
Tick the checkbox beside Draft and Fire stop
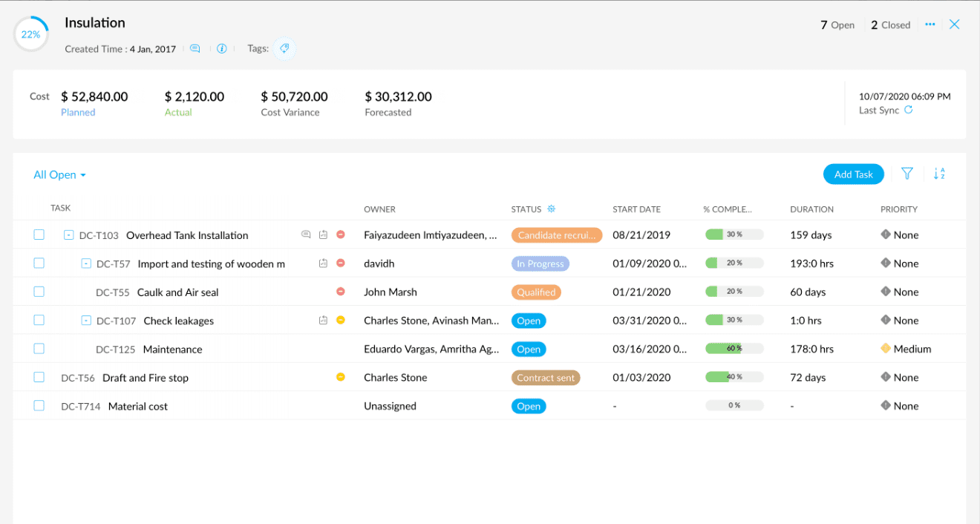pyautogui.click(x=39, y=377)
